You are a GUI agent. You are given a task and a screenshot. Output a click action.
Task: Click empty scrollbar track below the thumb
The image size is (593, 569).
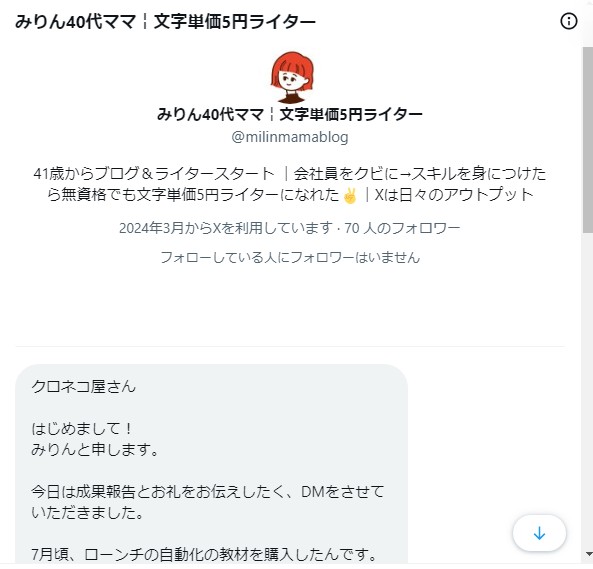[x=588, y=389]
